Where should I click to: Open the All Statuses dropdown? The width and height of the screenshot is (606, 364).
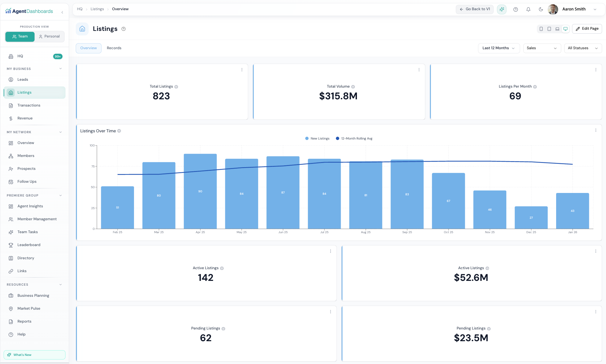583,48
